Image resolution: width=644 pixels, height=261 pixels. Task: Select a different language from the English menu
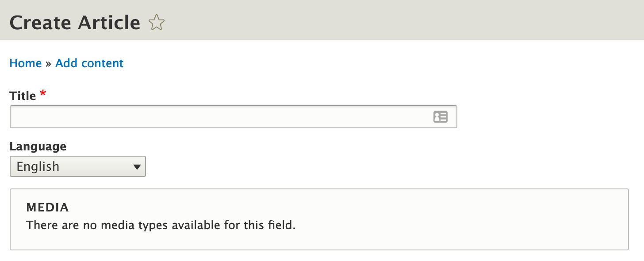point(77,166)
